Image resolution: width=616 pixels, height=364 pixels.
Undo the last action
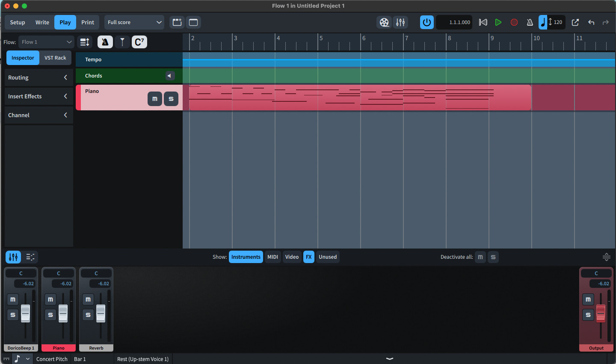(x=591, y=22)
